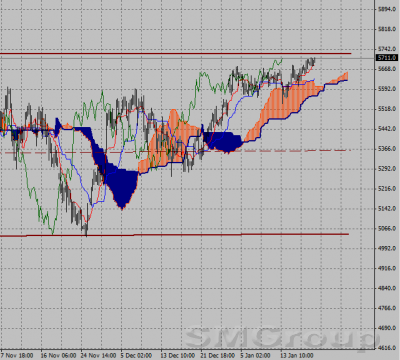Click the 4616.0 price axis label

click(387, 348)
